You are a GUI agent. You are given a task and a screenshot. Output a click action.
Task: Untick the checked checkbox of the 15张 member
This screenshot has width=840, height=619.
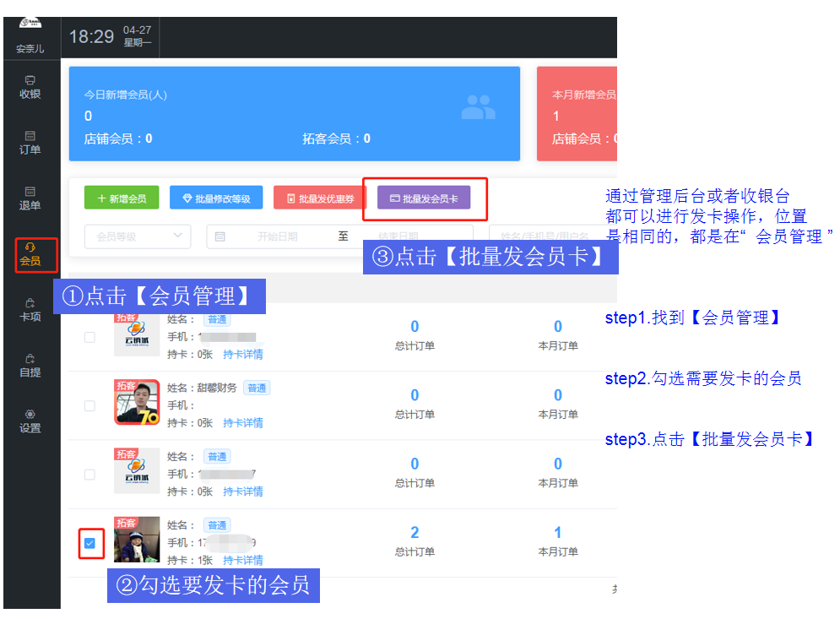point(89,543)
